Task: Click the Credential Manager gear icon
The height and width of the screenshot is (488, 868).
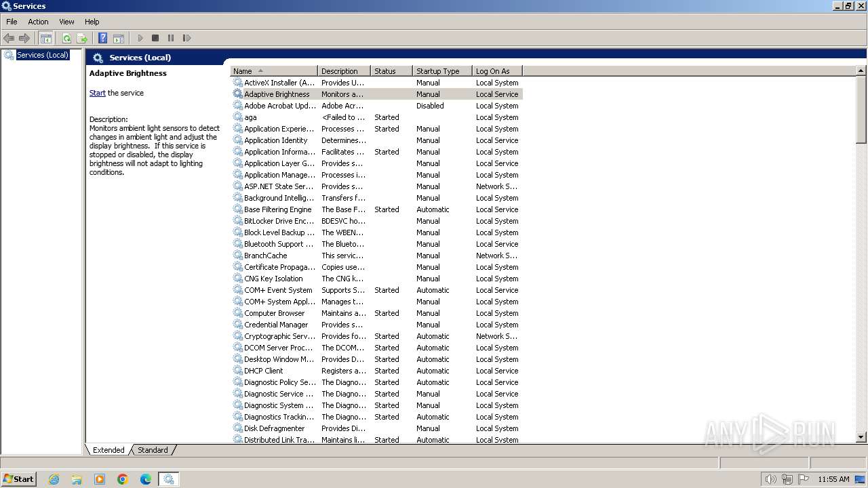Action: click(x=238, y=325)
